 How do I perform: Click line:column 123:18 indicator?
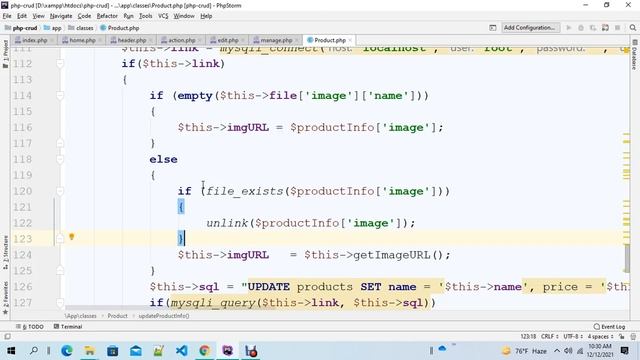[528, 337]
